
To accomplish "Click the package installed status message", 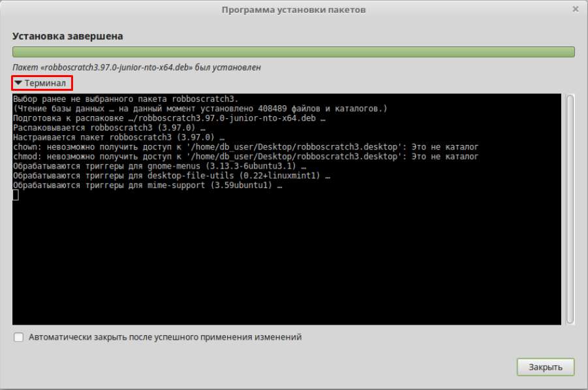I will (136, 67).
